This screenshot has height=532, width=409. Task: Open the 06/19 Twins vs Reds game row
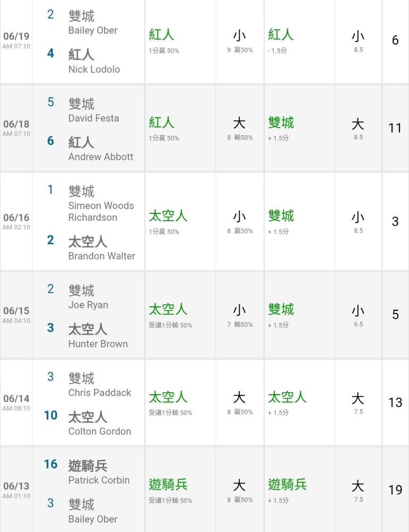point(204,41)
